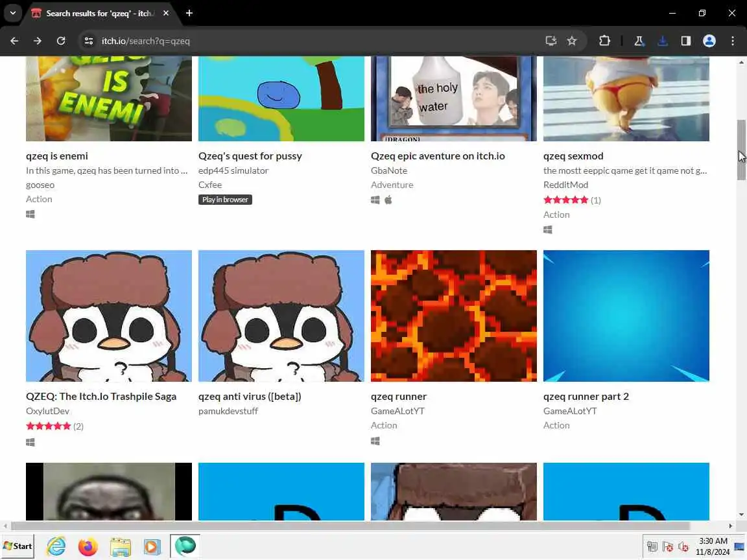Visit author 'RedditMod' profile link
This screenshot has width=747, height=560.
(x=565, y=185)
